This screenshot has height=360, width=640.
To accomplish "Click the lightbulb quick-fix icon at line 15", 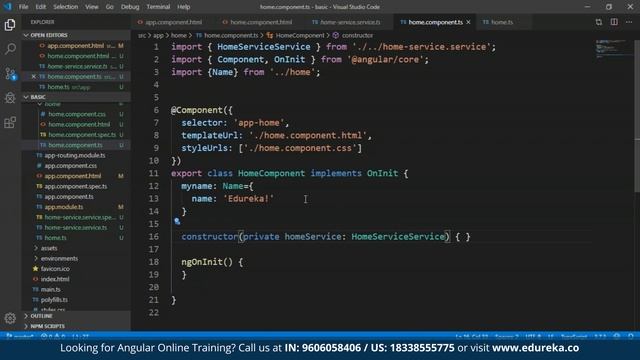I will [x=177, y=221].
